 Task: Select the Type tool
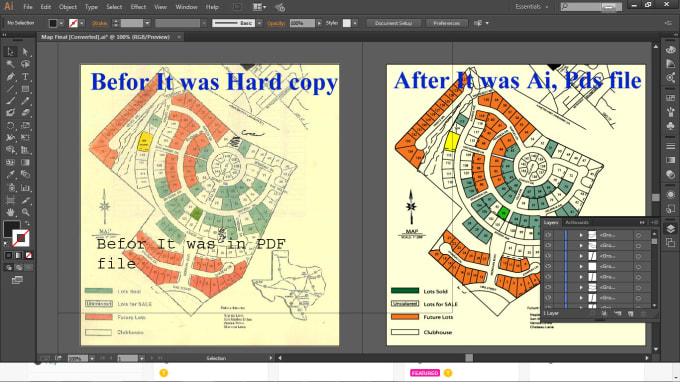26,77
